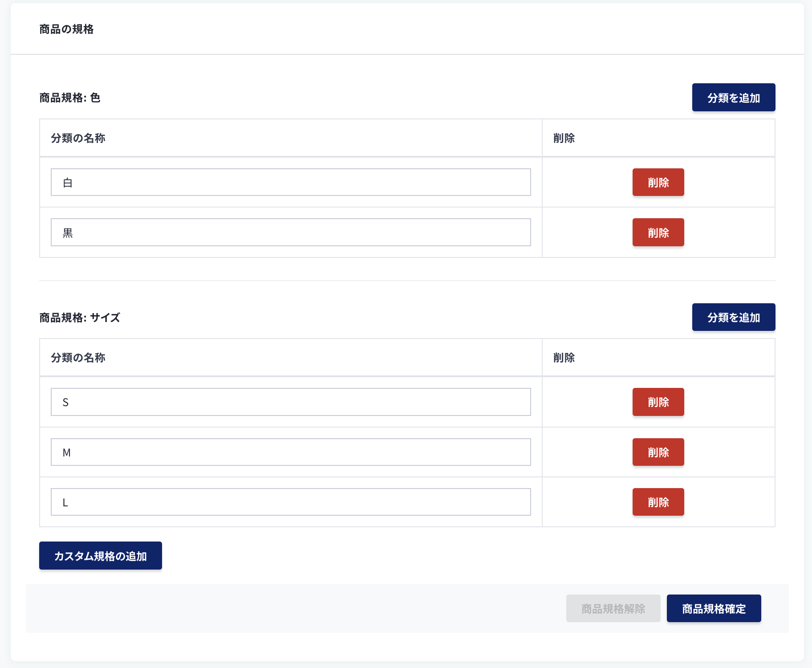Click the 削除 column header
The width and height of the screenshot is (812, 668).
564,138
